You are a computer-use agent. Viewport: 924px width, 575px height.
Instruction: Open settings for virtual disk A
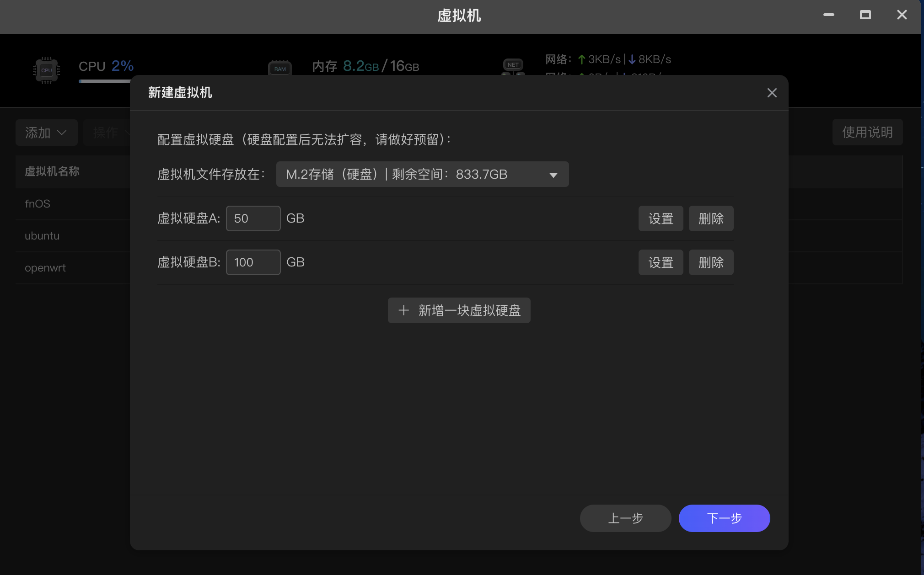click(660, 218)
